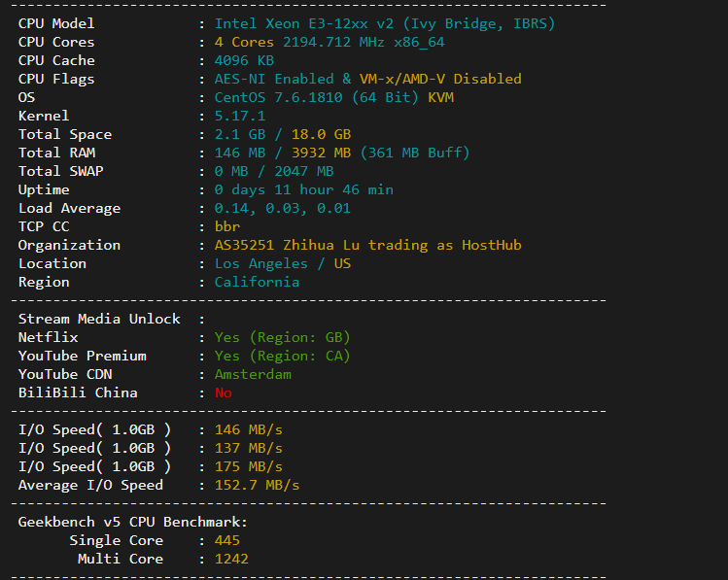
Task: Select the Los Angeles location text
Action: [260, 263]
